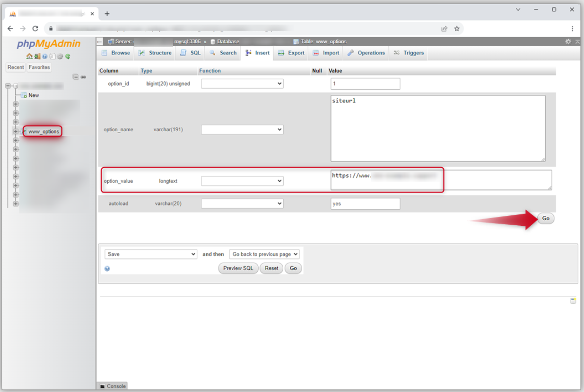Open phpMyAdmin documentation help icon
Image resolution: width=584 pixels, height=392 pixels.
[45, 57]
